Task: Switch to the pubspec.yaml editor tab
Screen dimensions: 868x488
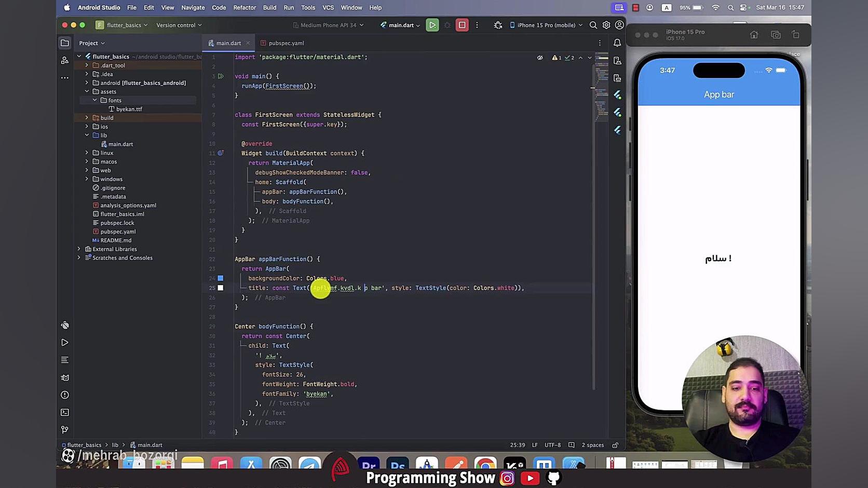Action: tap(286, 43)
